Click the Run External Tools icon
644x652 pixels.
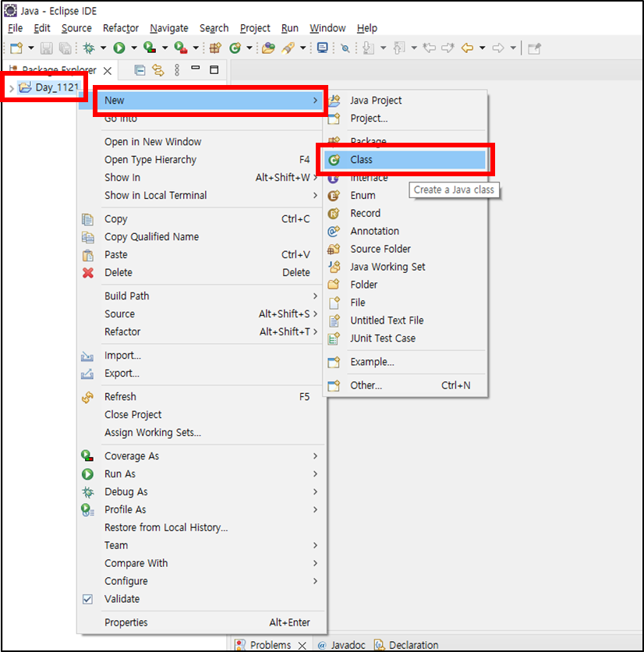[x=180, y=48]
